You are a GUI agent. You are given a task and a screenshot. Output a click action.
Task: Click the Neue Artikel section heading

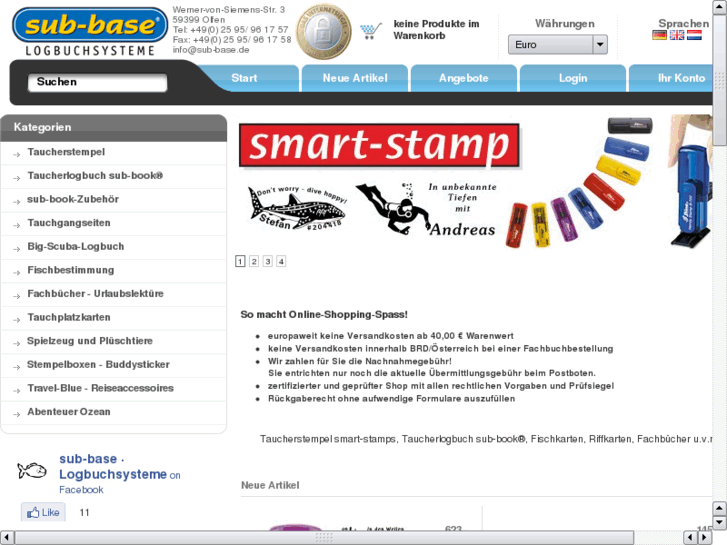(x=270, y=485)
